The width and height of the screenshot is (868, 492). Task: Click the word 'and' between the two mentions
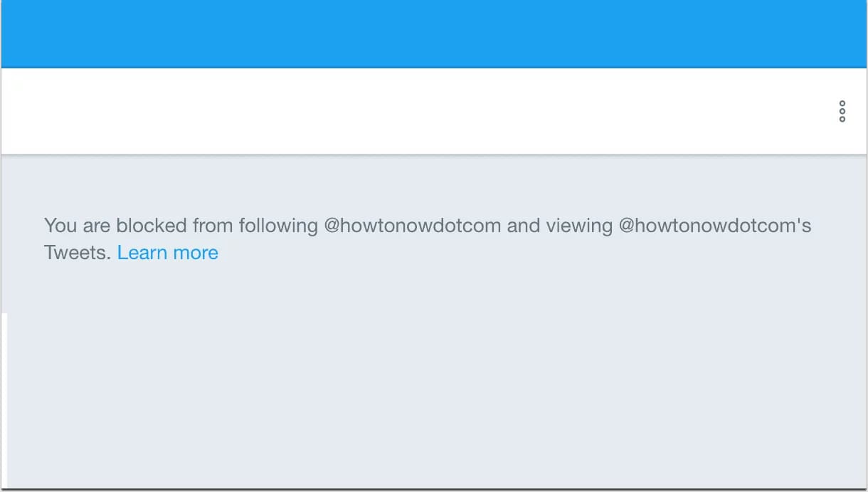pyautogui.click(x=524, y=226)
